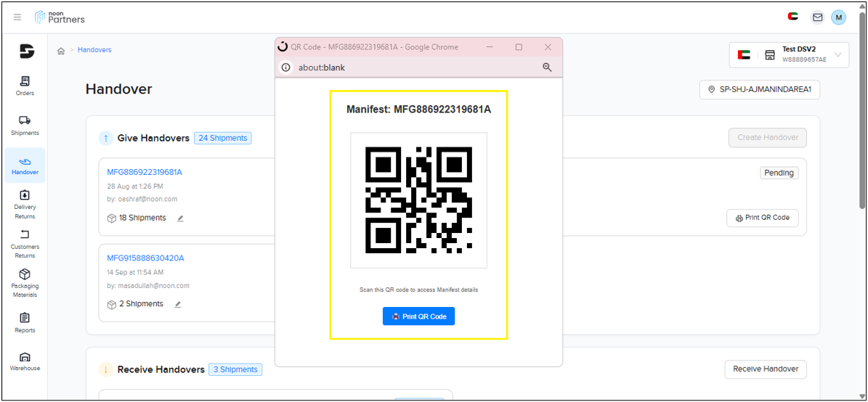
Task: Open Customers Returns in the sidebar
Action: 25,245
